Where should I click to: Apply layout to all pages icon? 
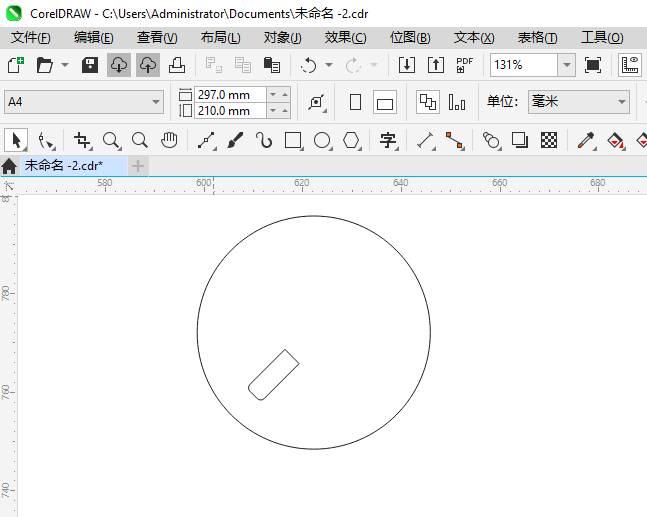point(427,102)
